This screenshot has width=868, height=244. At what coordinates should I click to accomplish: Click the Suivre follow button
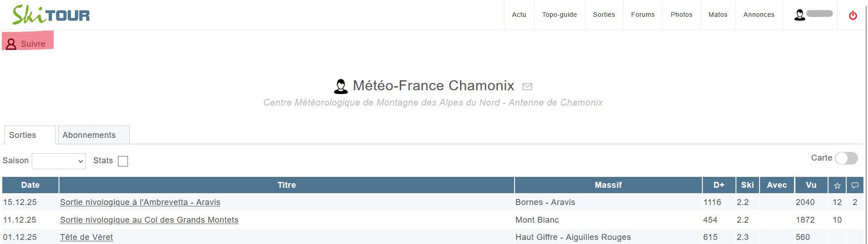pos(27,44)
